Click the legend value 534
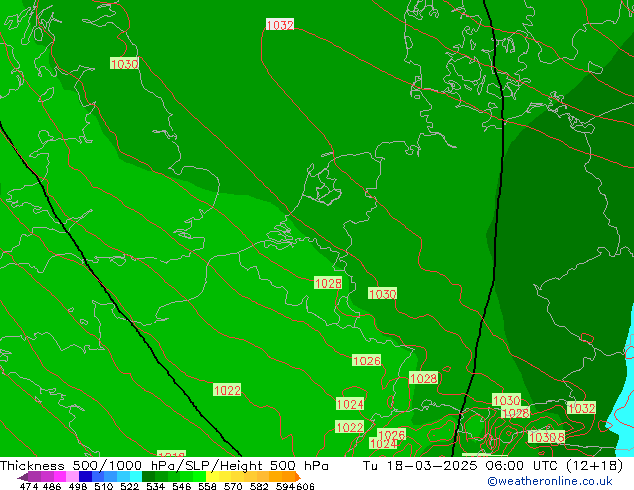The width and height of the screenshot is (634, 490). 155,486
